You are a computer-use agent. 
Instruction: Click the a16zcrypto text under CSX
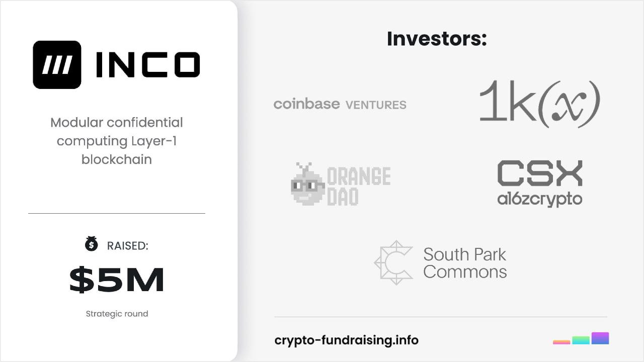[539, 199]
